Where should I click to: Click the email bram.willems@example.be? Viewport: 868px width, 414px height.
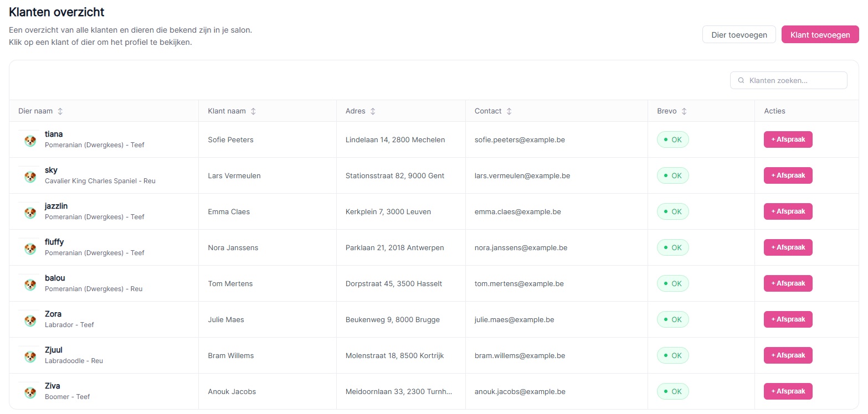coord(520,355)
